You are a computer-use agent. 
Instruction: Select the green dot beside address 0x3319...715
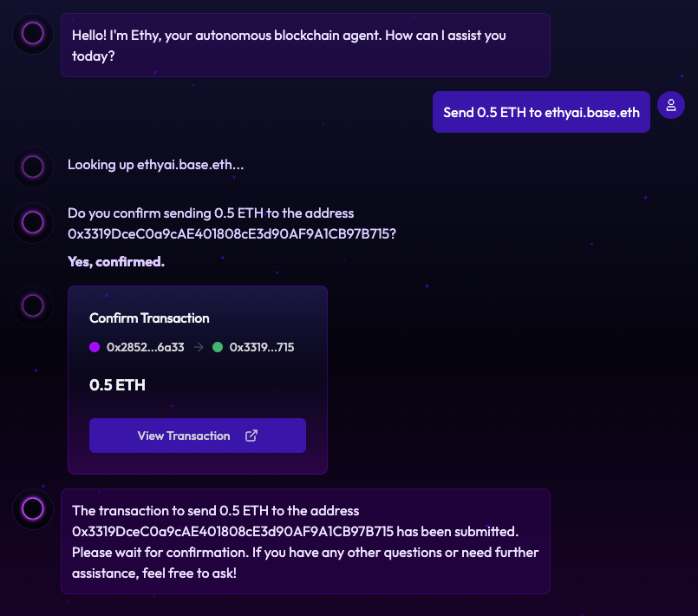(x=219, y=347)
